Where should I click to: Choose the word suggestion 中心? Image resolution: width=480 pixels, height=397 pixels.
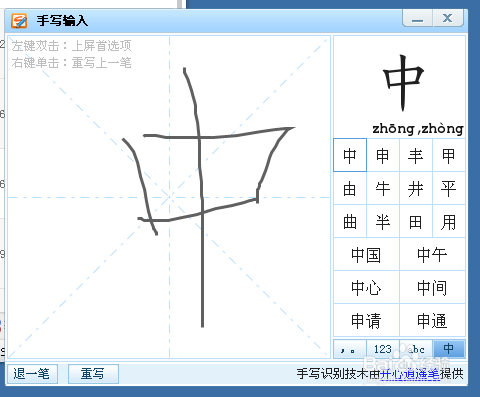point(366,287)
